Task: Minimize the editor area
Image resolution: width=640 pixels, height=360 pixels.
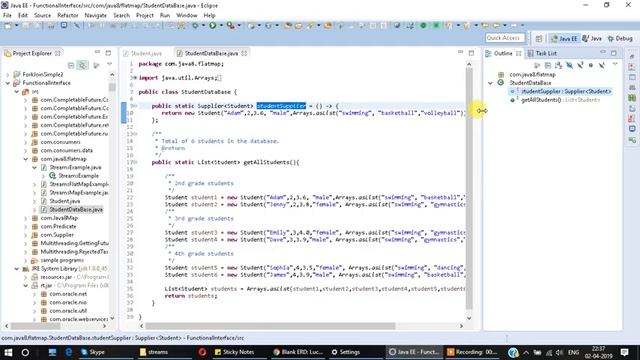Action: pyautogui.click(x=460, y=52)
